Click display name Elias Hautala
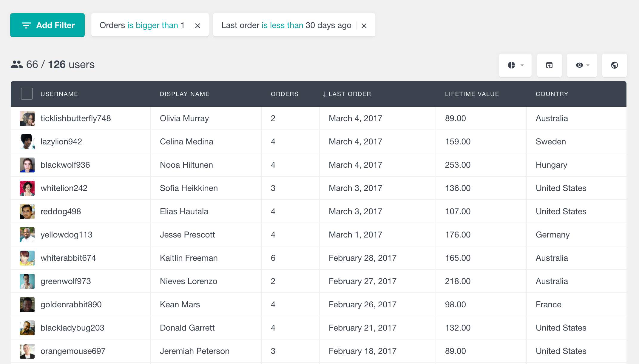The height and width of the screenshot is (364, 639). [184, 212]
